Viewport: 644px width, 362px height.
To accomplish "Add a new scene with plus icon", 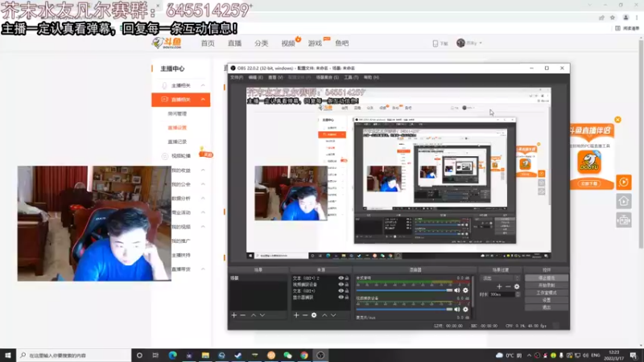I will (x=234, y=315).
